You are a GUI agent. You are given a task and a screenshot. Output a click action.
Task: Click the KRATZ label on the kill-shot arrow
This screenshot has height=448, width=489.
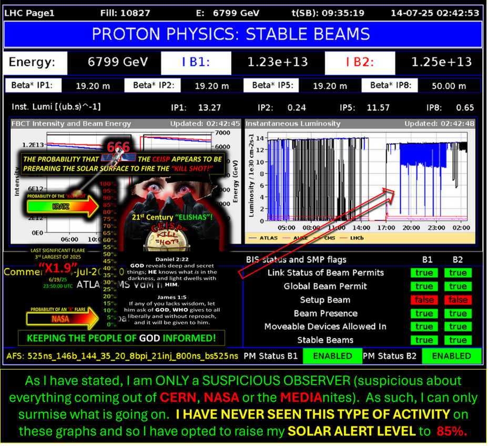click(x=61, y=207)
